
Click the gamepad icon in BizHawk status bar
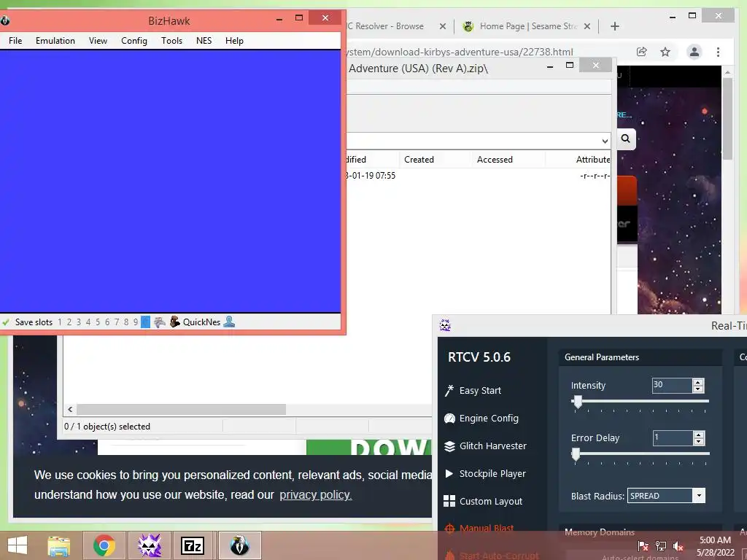[160, 322]
